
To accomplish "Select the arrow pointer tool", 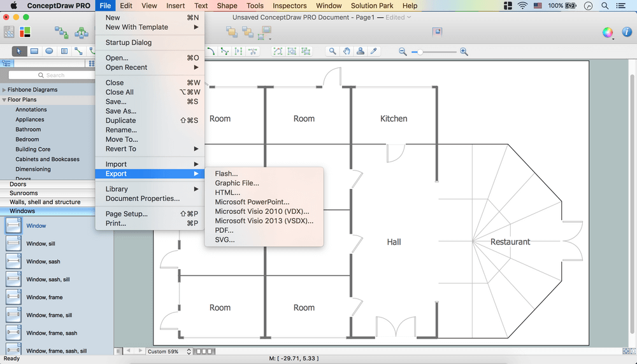I will [18, 51].
